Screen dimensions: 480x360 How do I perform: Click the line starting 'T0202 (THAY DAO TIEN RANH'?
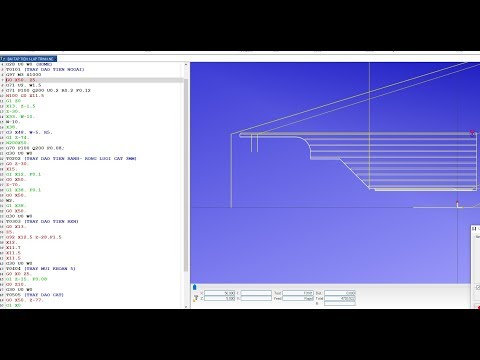point(71,158)
